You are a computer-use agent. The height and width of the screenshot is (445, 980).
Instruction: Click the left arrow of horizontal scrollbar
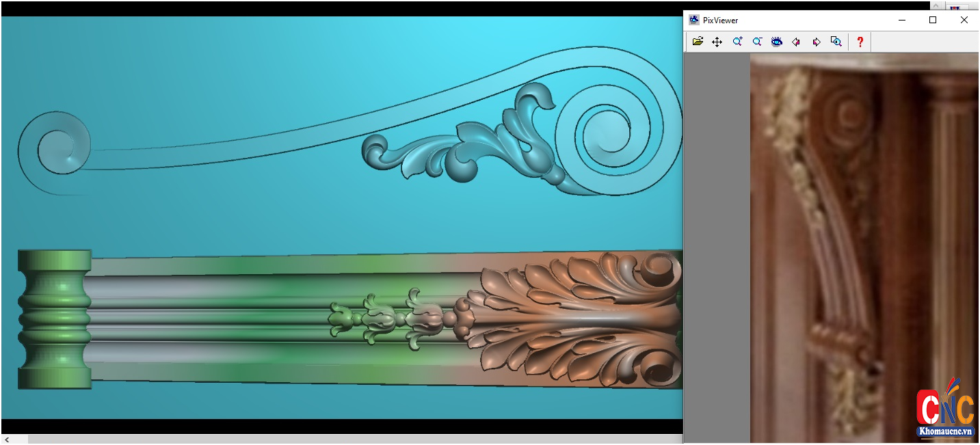tap(7, 439)
